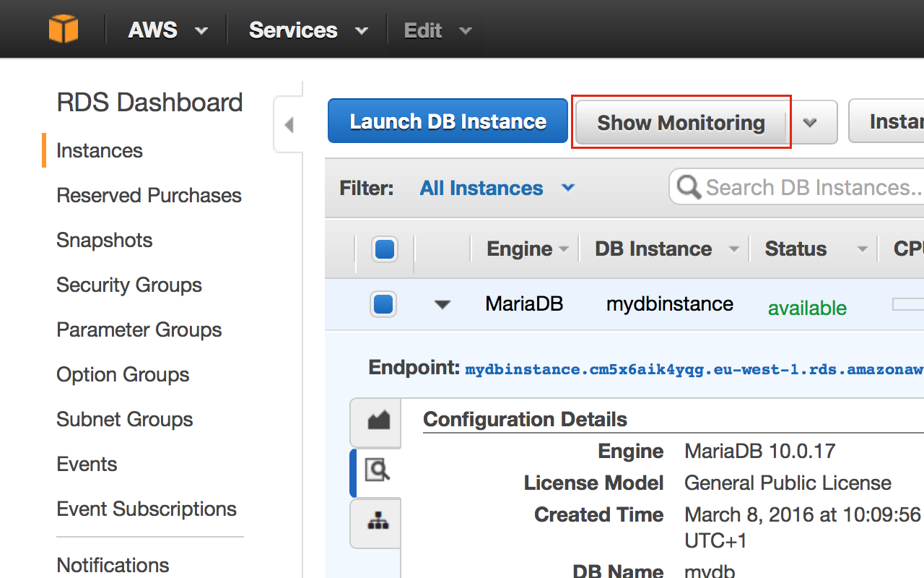Open the RDS Dashboard heading link
Screen dimensions: 924x578
coord(149,103)
